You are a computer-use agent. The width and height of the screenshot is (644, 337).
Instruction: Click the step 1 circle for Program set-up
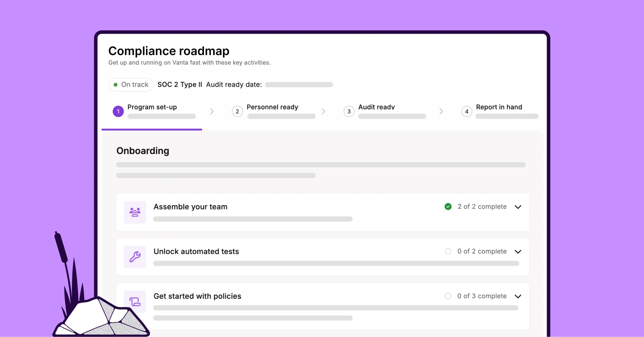[x=118, y=111]
